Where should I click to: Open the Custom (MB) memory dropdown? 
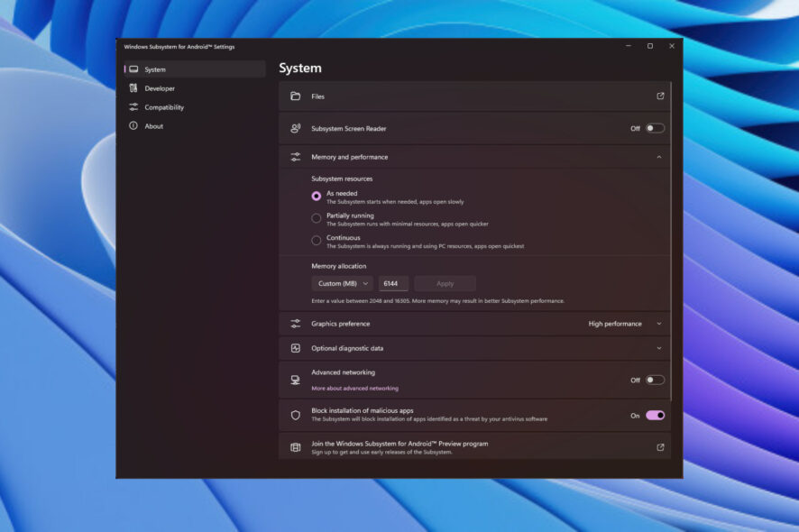[x=343, y=283]
